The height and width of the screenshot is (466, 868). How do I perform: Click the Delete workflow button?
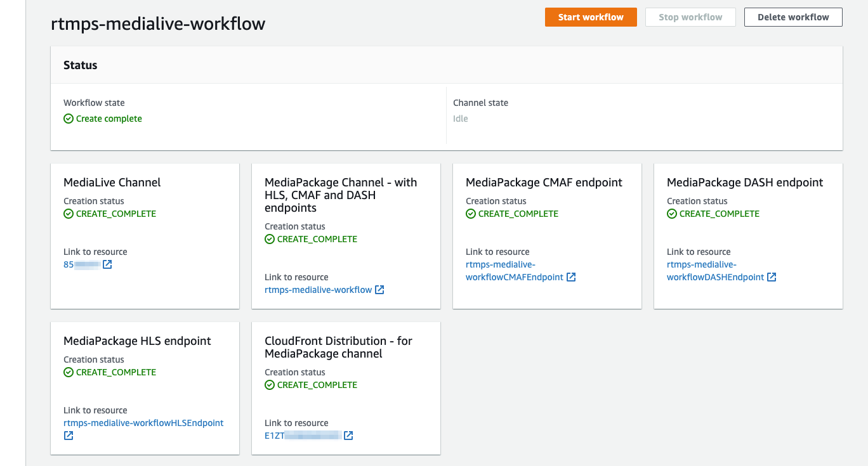click(x=793, y=17)
